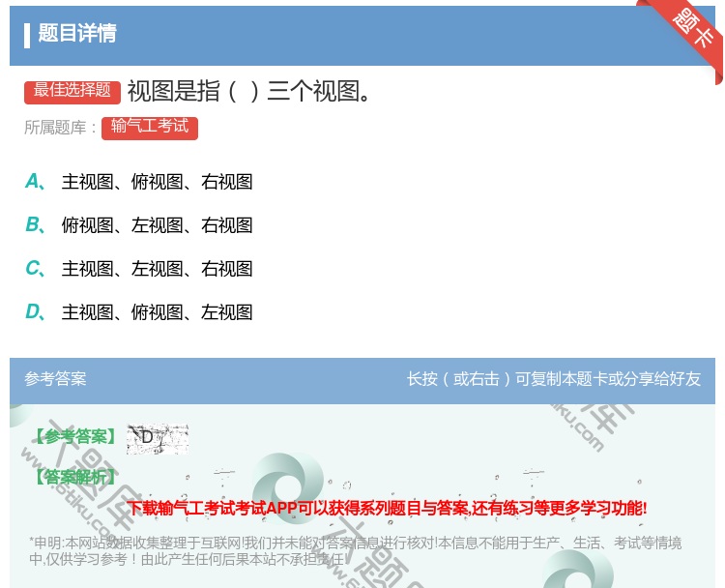
Task: Click the 题卡 corner ribbon
Action: coord(691,30)
